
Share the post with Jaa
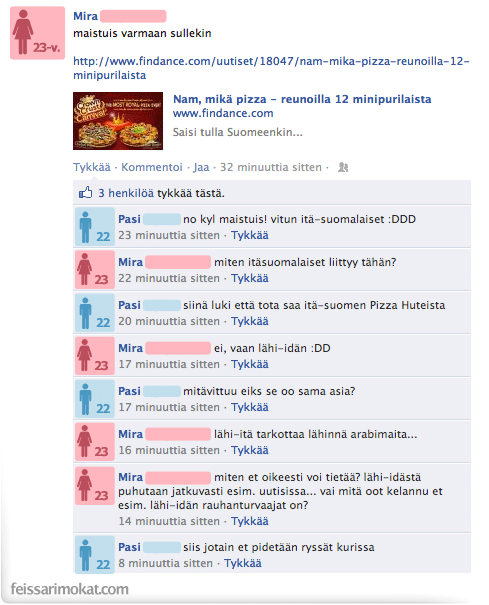coord(201,167)
